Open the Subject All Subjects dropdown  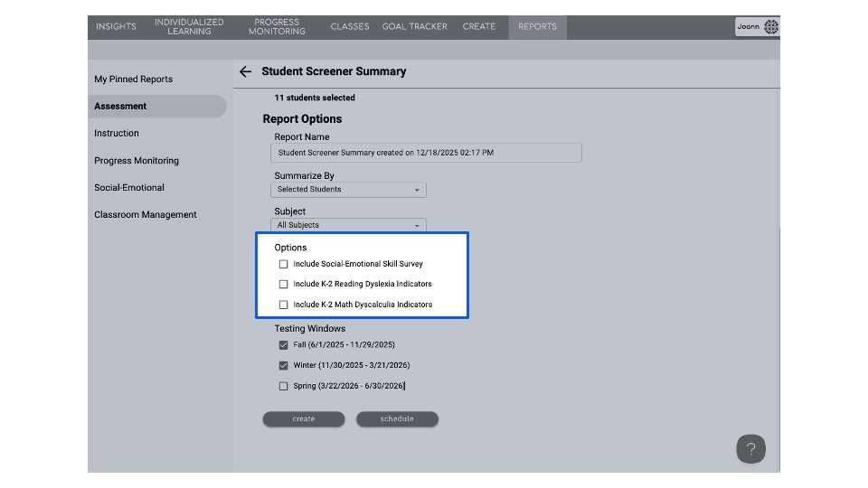[348, 225]
